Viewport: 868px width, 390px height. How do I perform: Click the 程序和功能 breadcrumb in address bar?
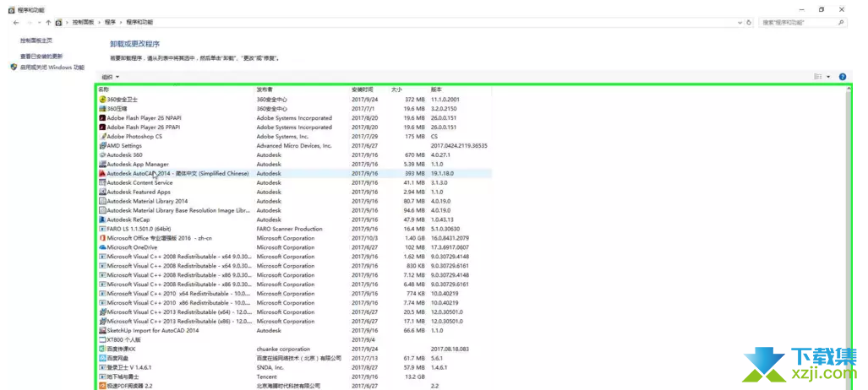coord(139,23)
